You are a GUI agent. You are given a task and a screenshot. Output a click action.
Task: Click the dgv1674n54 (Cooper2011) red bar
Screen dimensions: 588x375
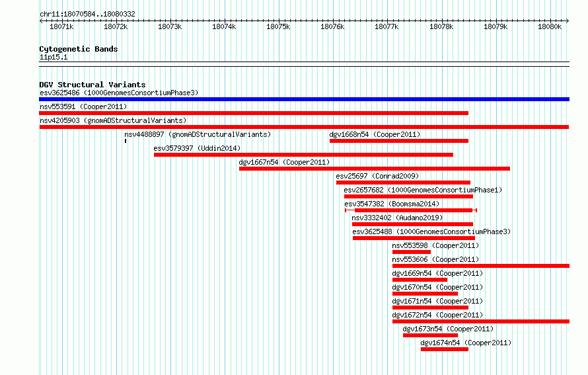445,349
